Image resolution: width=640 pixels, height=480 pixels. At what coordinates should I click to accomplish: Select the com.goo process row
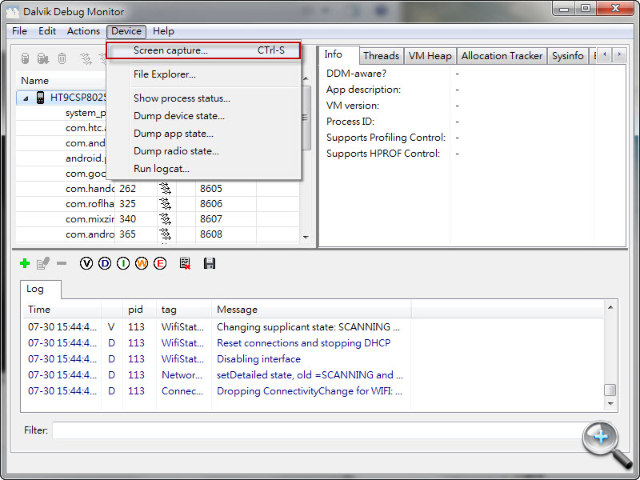click(x=85, y=174)
